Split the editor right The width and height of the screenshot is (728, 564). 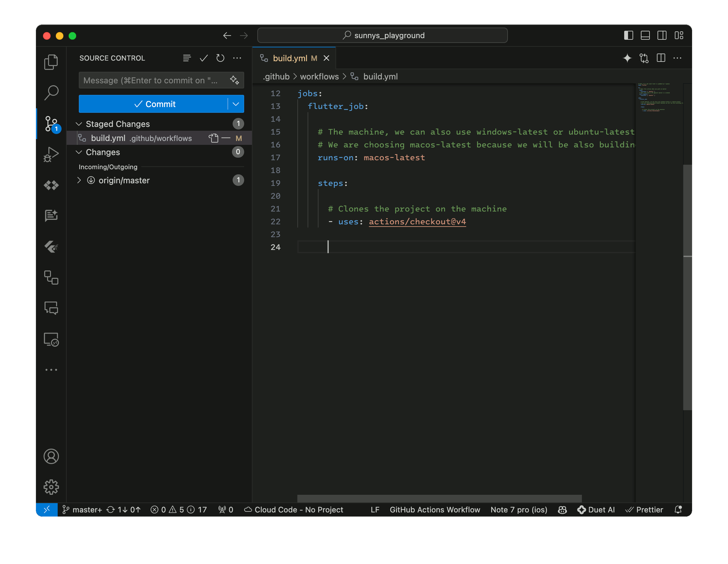click(x=661, y=58)
